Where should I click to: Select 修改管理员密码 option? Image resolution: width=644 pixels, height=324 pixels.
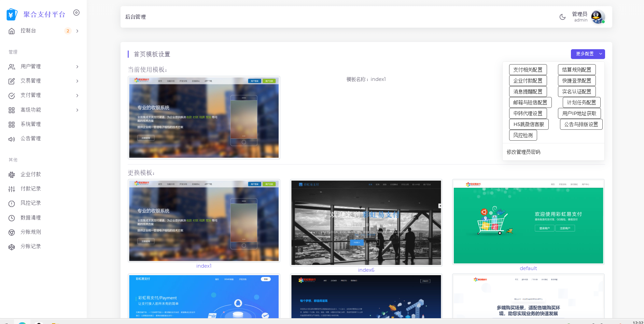(523, 152)
